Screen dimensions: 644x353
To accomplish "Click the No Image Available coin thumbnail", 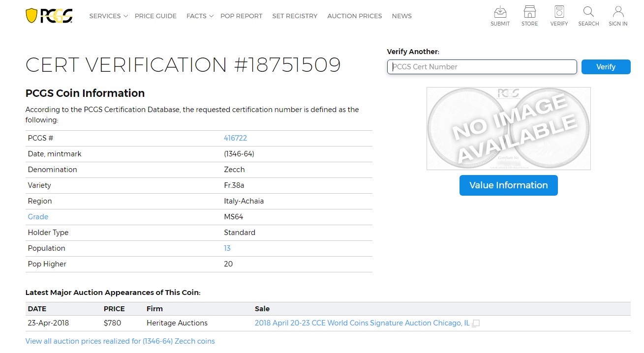I will pos(509,129).
